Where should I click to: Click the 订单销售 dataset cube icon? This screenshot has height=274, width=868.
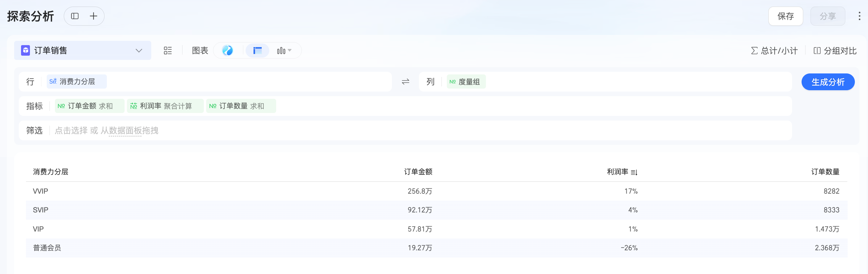coord(25,51)
